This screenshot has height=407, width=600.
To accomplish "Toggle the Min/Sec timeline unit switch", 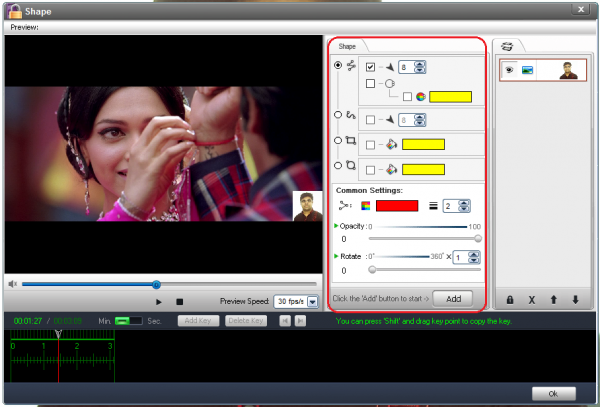I will pyautogui.click(x=129, y=321).
